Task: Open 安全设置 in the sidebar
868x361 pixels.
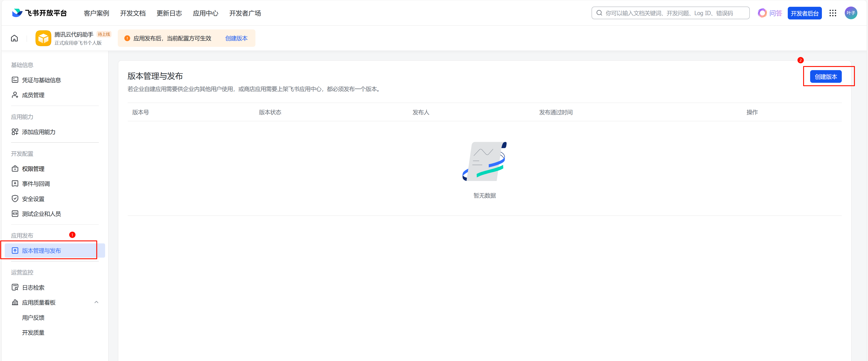Action: [33, 199]
